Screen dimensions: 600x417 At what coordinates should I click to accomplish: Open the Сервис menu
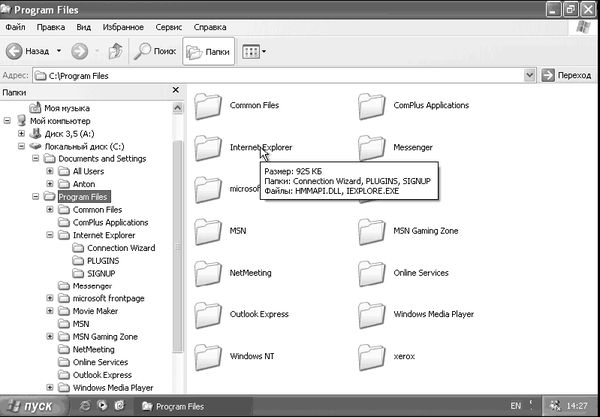click(169, 27)
